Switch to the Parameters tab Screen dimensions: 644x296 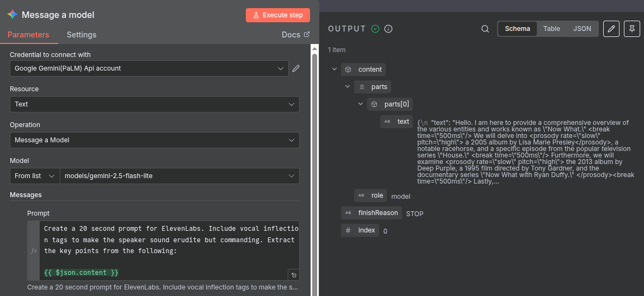(x=28, y=35)
